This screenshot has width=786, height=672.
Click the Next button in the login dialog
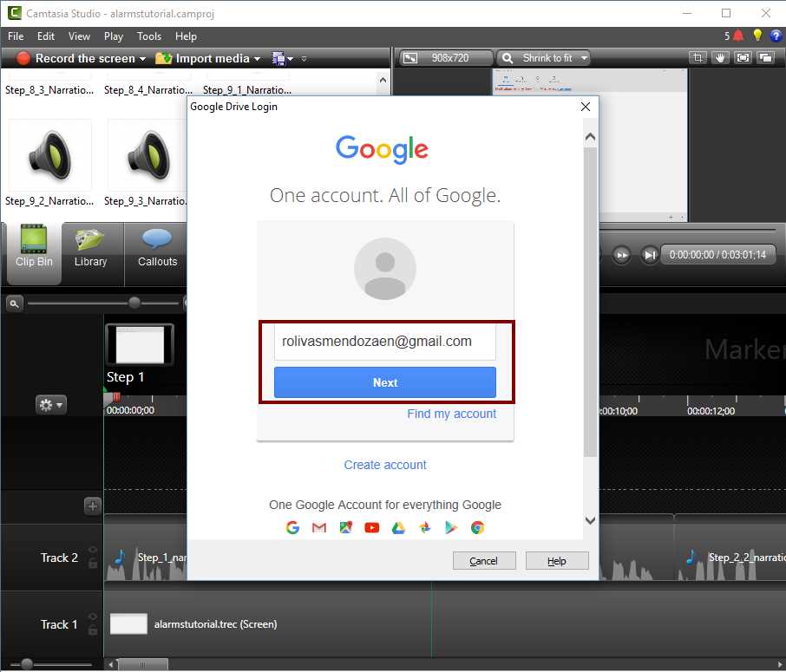384,382
